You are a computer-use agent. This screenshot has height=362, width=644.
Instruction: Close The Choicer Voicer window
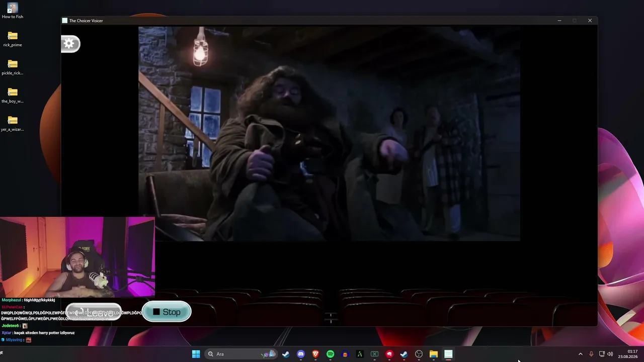click(x=590, y=21)
